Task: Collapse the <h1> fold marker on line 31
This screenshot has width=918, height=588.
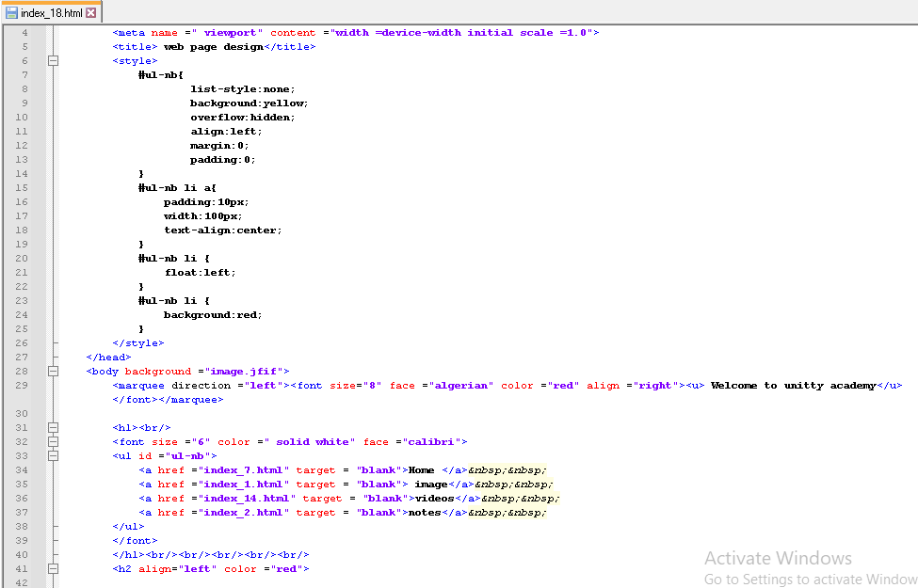Action: point(54,428)
